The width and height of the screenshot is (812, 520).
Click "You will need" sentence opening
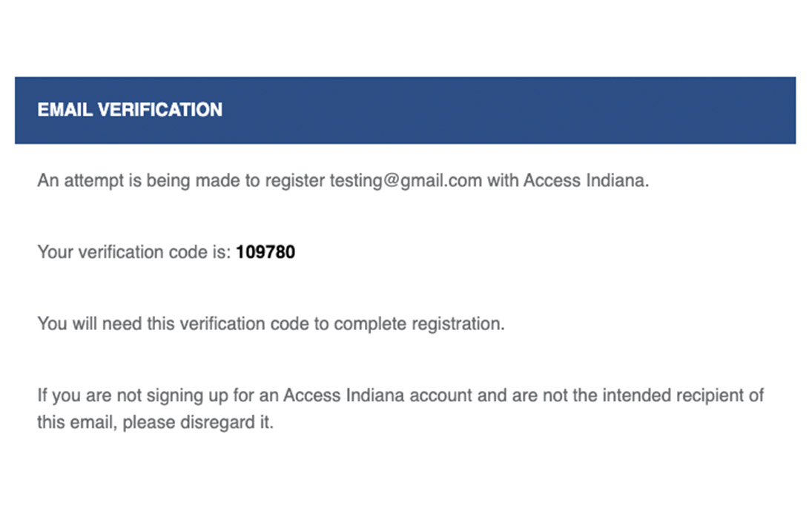point(80,324)
